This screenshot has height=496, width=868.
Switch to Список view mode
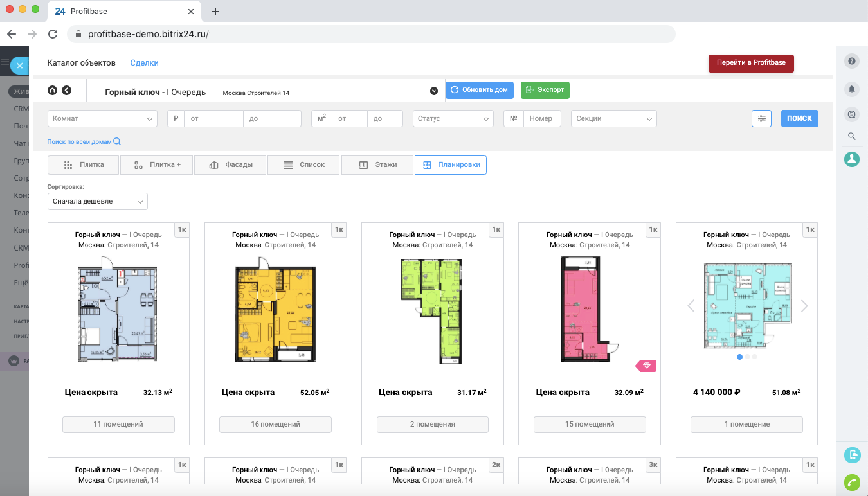coord(304,165)
